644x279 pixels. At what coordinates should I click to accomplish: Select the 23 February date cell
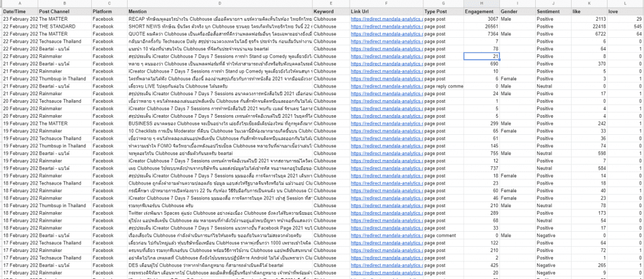(x=19, y=19)
